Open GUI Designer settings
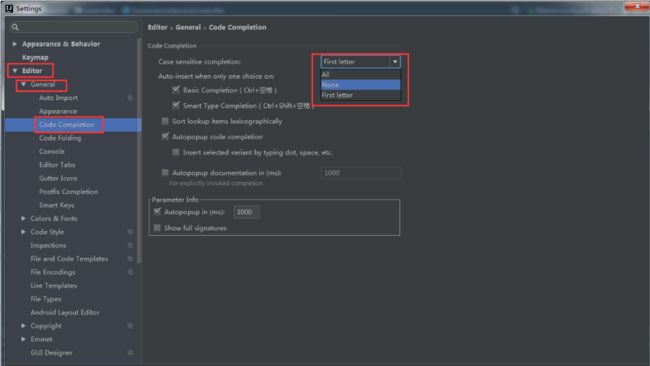The image size is (650, 366). (x=51, y=353)
